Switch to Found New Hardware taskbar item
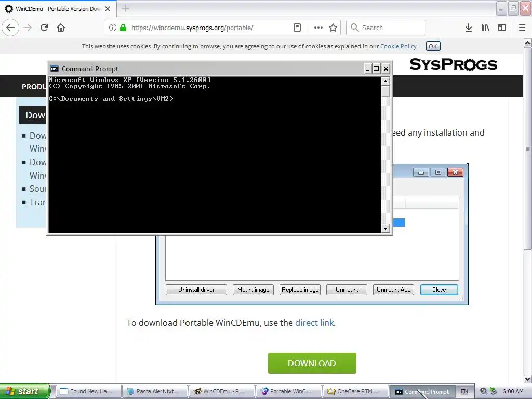The image size is (532, 399). [x=88, y=391]
